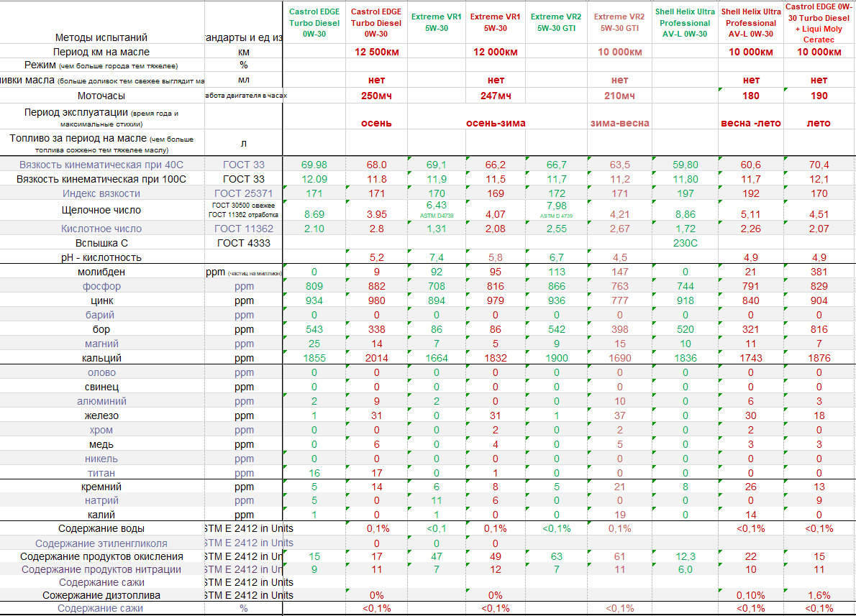Select oxidation products value '12,3'
Image resolution: width=856 pixels, height=616 pixels.
pyautogui.click(x=685, y=556)
